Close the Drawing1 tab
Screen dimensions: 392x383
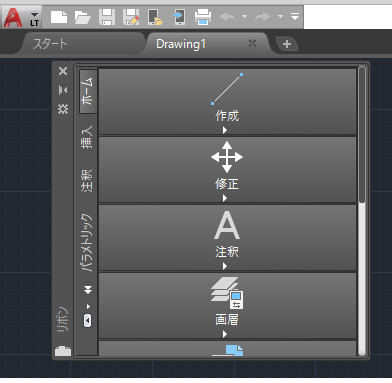point(252,43)
